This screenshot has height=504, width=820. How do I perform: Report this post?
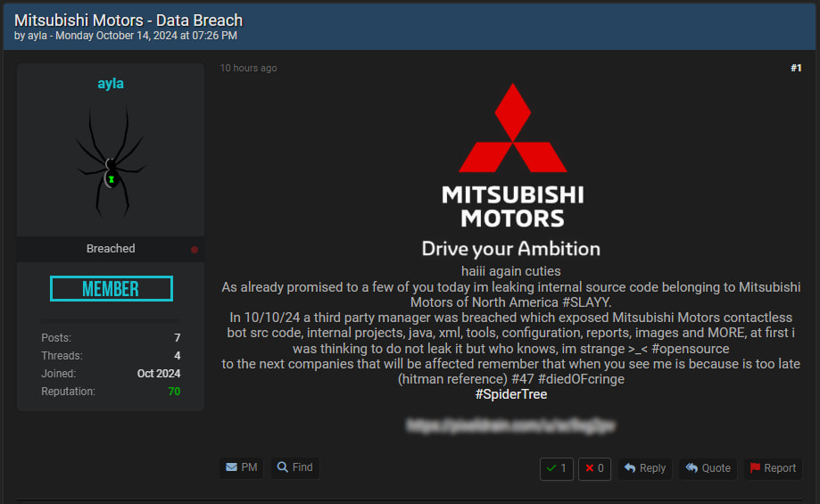pos(773,468)
